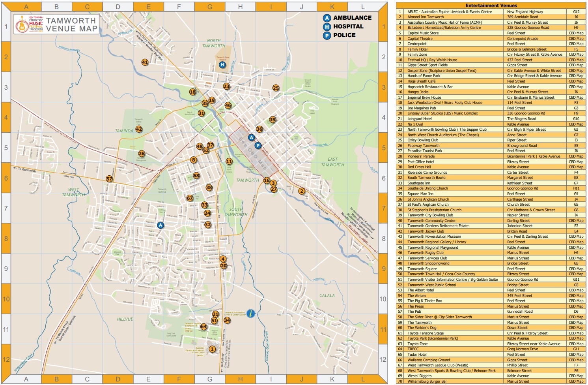Screen dimensions: 588x385
Task: Click the Ambulance icon in the legend
Action: tap(327, 18)
